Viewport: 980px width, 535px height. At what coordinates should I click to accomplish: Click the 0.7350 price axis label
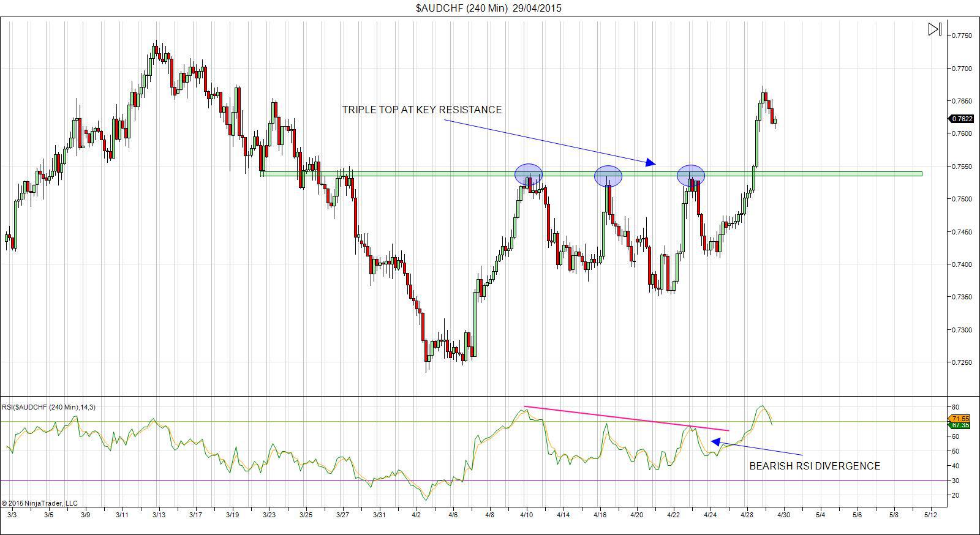coord(962,297)
